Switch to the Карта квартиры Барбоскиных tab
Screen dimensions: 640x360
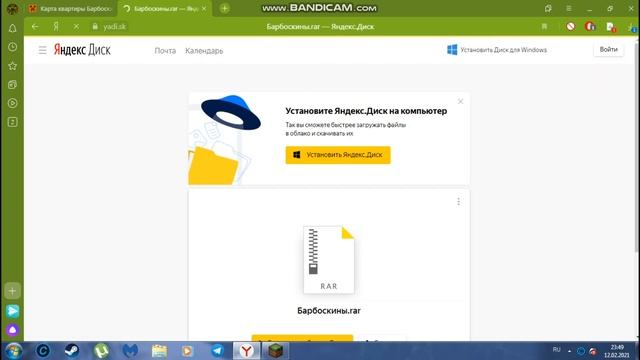[x=71, y=9]
